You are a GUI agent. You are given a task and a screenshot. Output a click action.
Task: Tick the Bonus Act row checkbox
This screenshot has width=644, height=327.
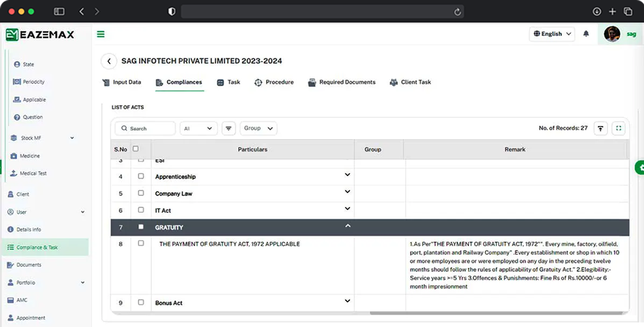(141, 302)
